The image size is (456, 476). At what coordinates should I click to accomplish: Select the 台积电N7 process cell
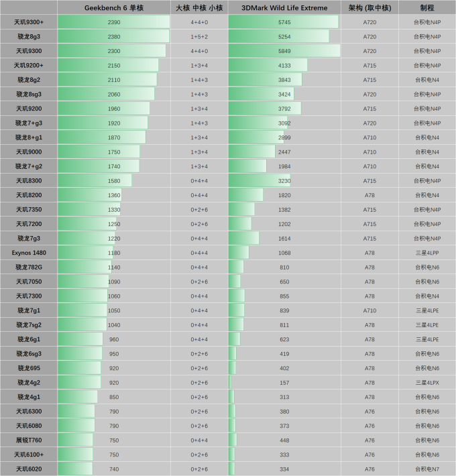427,469
